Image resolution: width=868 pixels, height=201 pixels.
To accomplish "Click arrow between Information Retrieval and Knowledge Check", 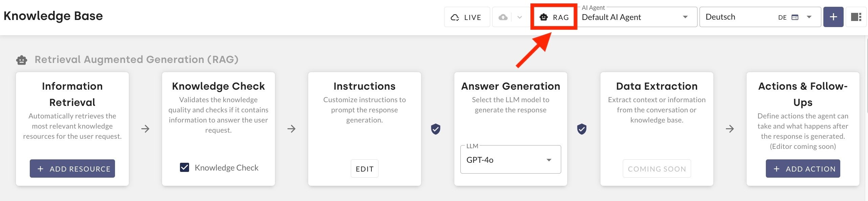I will 145,129.
